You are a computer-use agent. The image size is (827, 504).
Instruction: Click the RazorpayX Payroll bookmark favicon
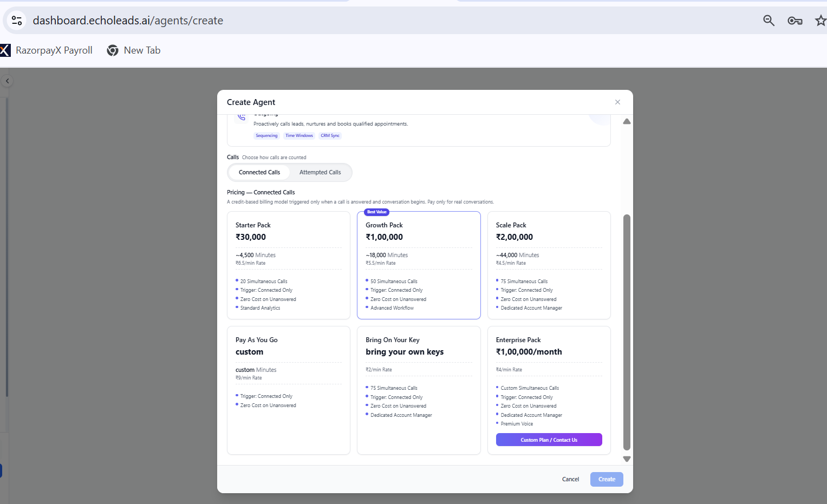tap(5, 50)
